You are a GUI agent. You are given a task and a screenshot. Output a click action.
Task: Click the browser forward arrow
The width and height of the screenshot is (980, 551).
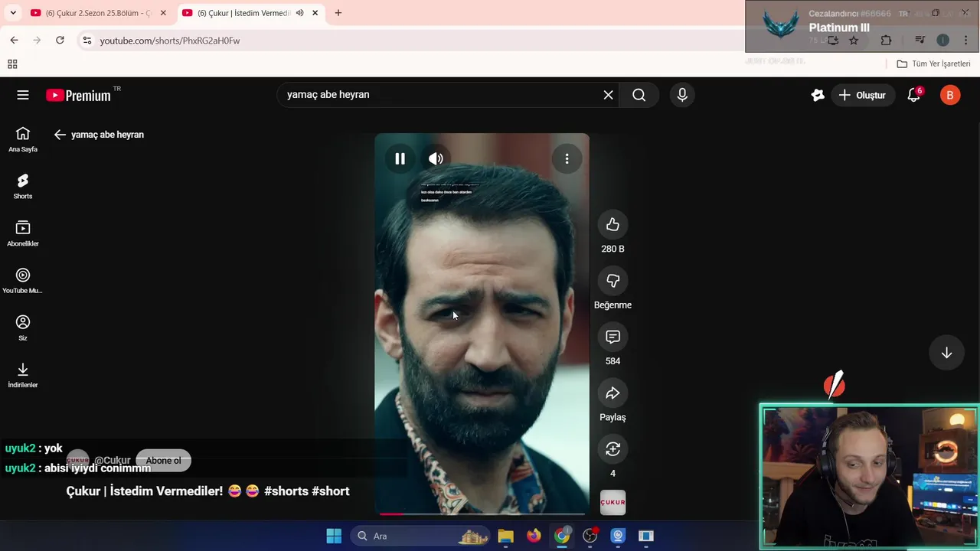(37, 40)
